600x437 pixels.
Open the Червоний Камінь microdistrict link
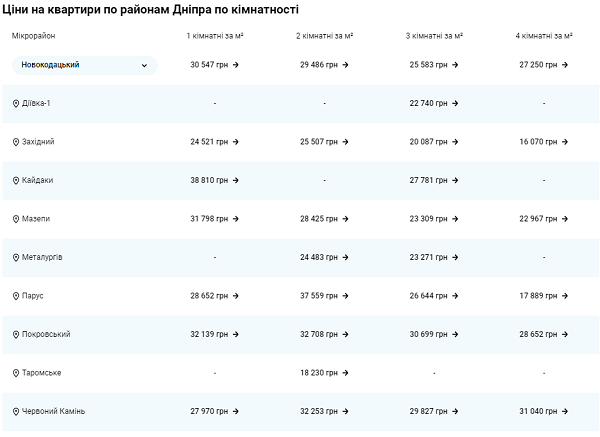53,411
